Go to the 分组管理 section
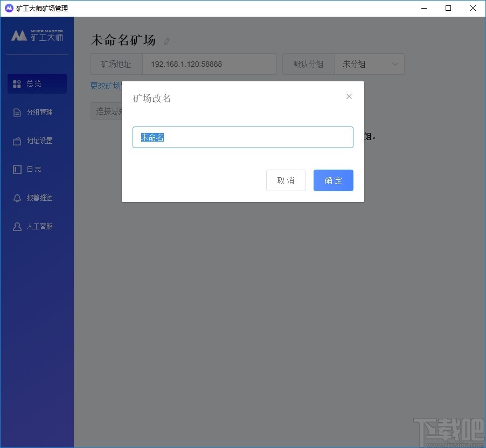This screenshot has height=448, width=486. 38,112
